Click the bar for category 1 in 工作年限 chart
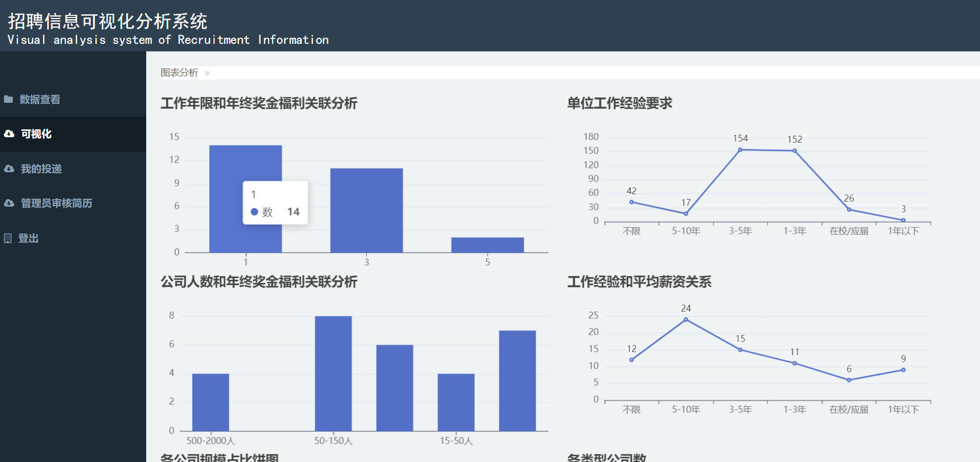 245,199
